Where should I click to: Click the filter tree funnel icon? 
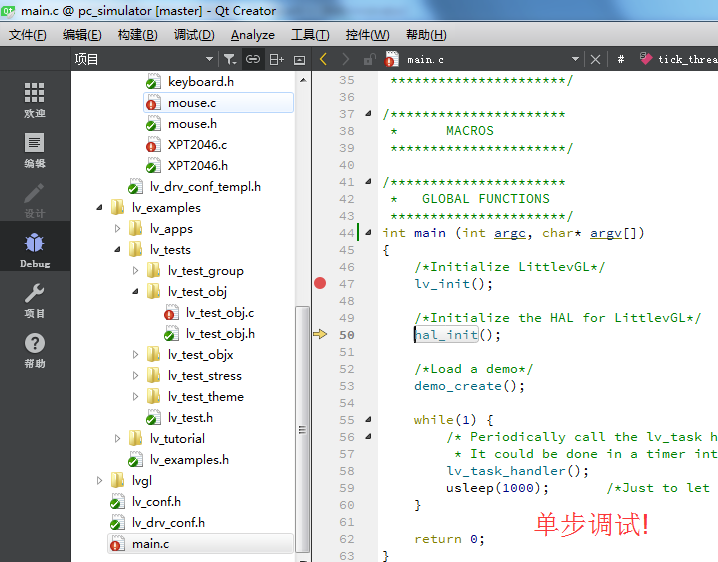tap(230, 59)
